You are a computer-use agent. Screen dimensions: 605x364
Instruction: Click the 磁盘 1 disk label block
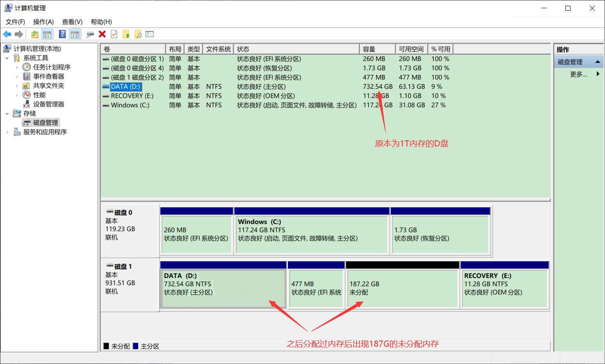point(130,285)
